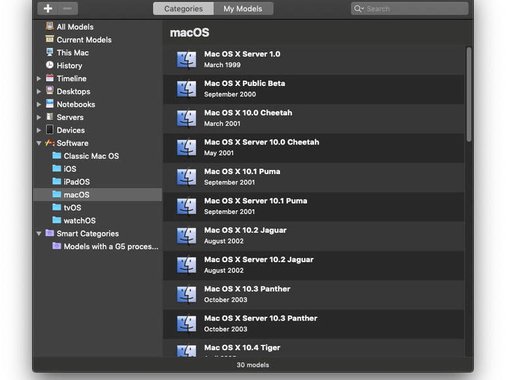This screenshot has width=506, height=380.
Task: Select the Mac OS X Server 1.0 title
Action: click(242, 54)
